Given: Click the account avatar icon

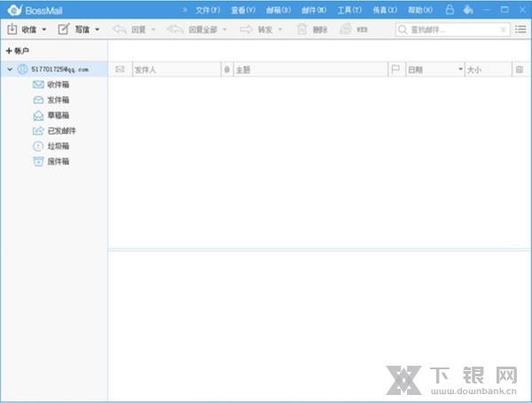Looking at the screenshot, I should click(22, 69).
